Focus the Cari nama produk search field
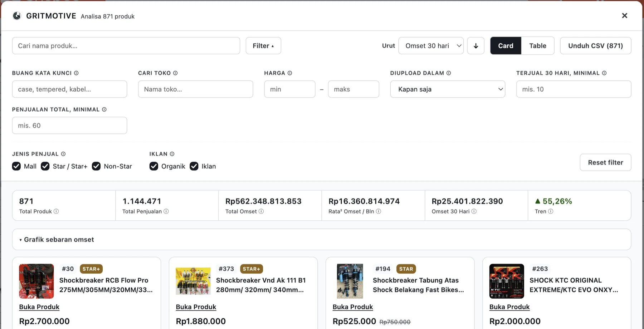 126,46
